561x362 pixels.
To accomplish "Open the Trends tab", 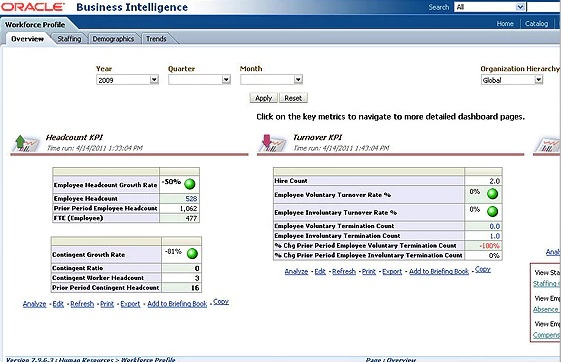I will tap(156, 39).
